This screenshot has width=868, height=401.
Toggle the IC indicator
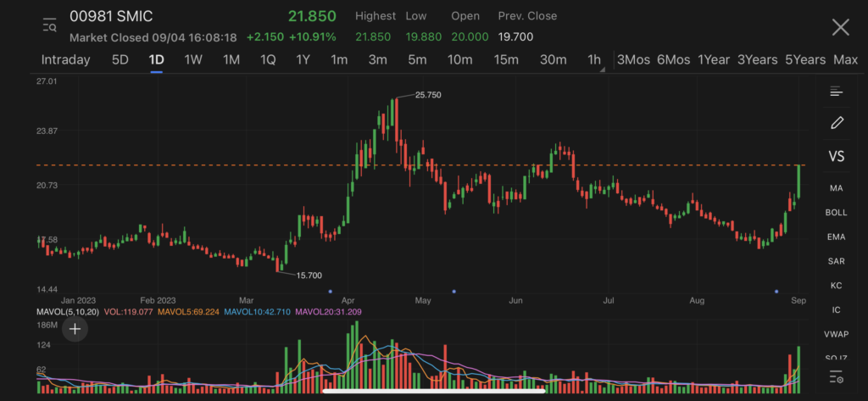point(836,310)
